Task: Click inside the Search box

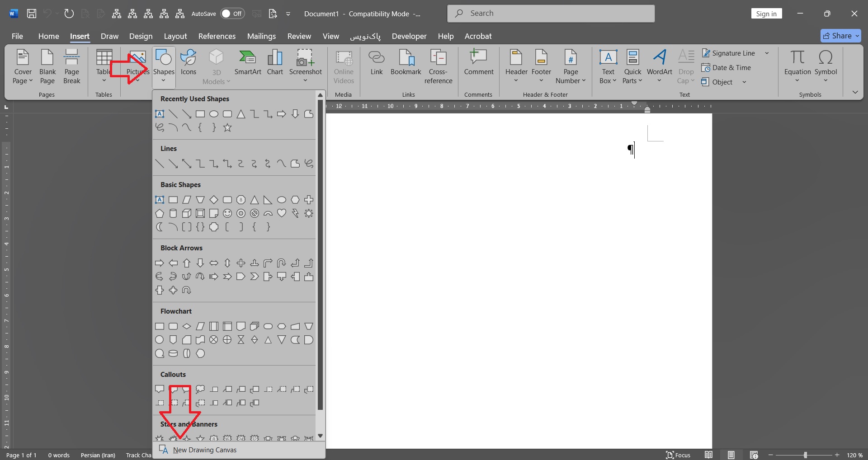Action: pos(551,14)
